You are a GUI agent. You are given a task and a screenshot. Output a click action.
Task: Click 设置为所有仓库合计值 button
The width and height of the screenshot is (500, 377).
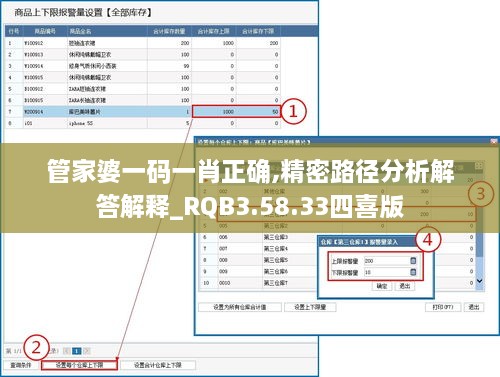[x=240, y=307]
